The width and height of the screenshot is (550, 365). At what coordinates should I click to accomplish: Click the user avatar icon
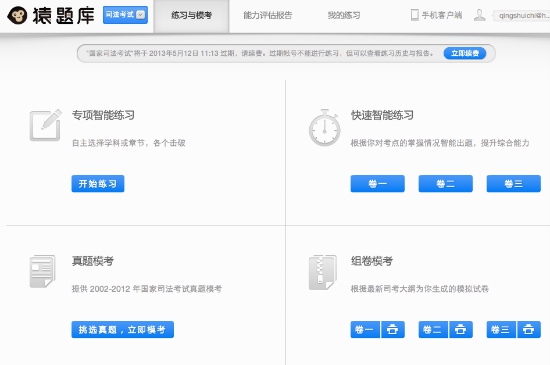click(479, 15)
